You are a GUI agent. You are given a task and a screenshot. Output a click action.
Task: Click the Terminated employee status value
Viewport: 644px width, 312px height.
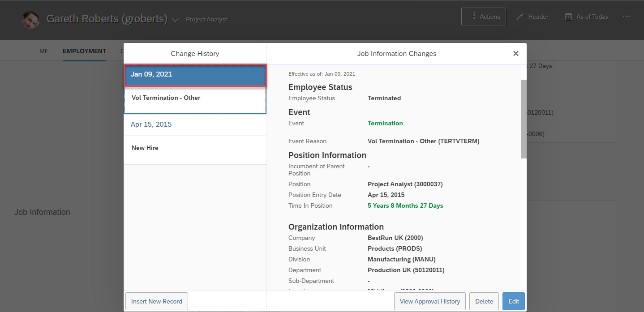[384, 98]
